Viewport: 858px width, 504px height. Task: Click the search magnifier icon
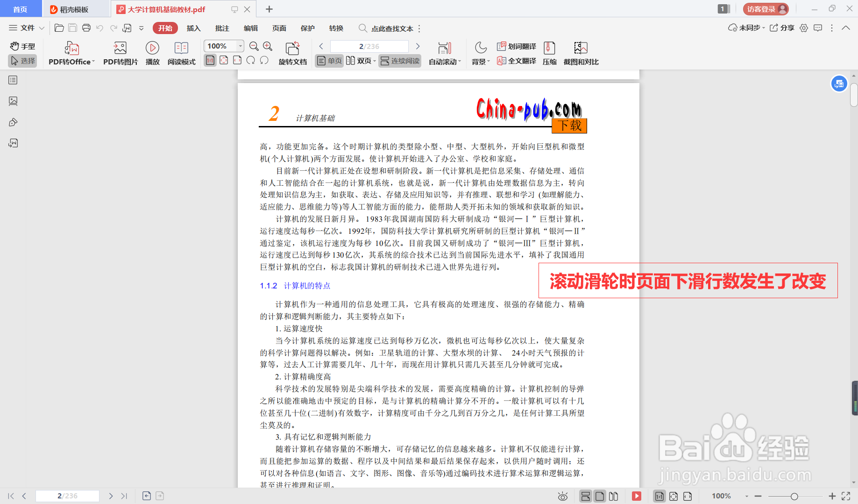(362, 28)
